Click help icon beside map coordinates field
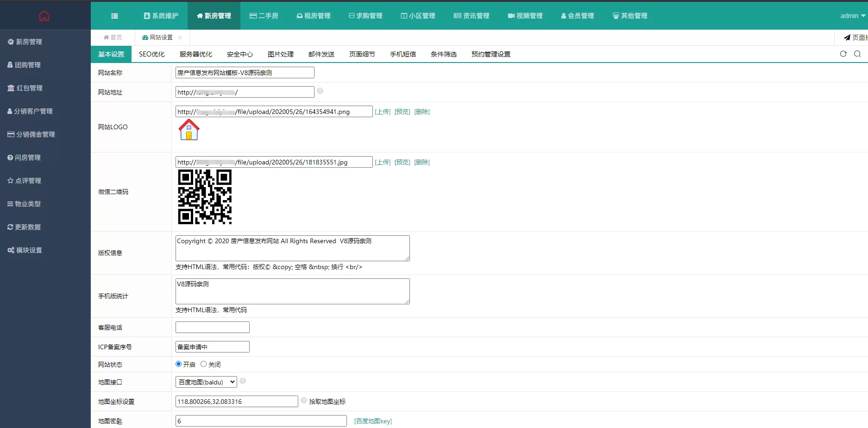This screenshot has height=428, width=868. pos(304,400)
